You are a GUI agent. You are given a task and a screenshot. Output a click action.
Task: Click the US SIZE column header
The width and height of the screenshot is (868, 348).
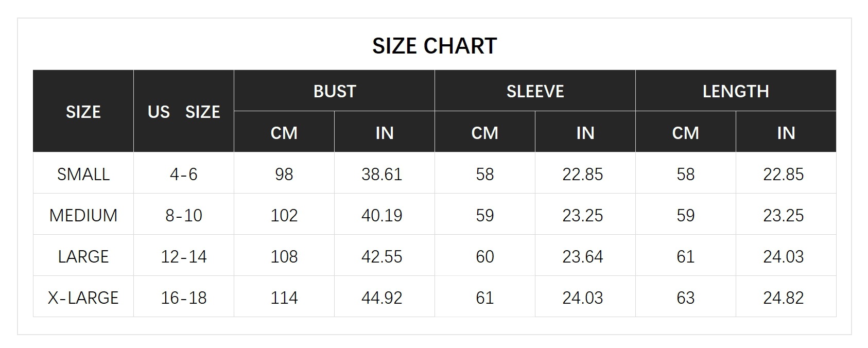coord(184,112)
